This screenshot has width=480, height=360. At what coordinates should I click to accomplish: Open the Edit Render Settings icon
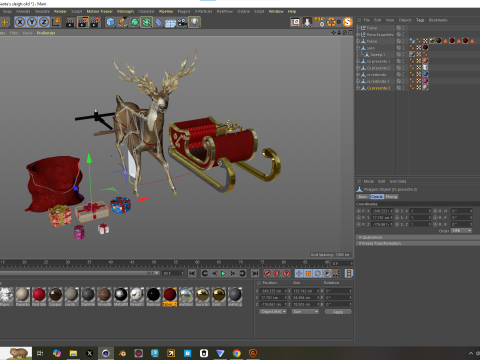[95, 22]
